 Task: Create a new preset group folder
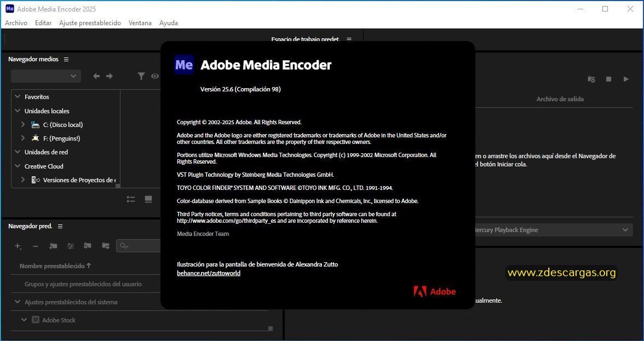[x=53, y=246]
